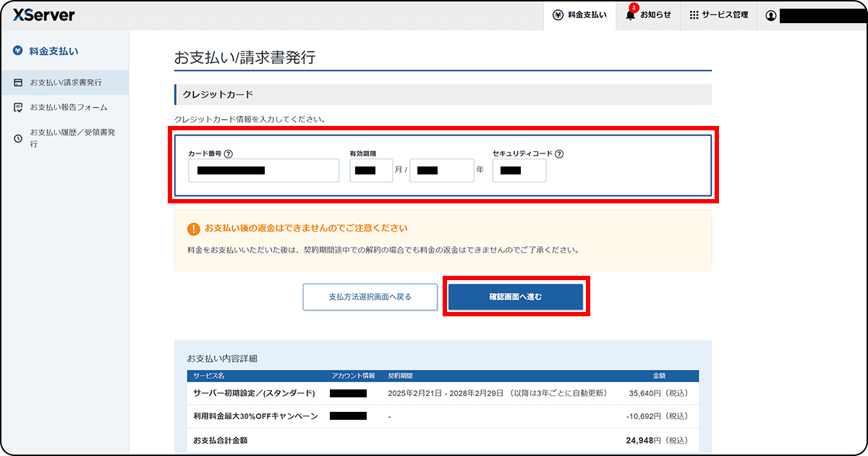Focus the セキュリティコード input field
The image size is (868, 456).
(x=519, y=171)
